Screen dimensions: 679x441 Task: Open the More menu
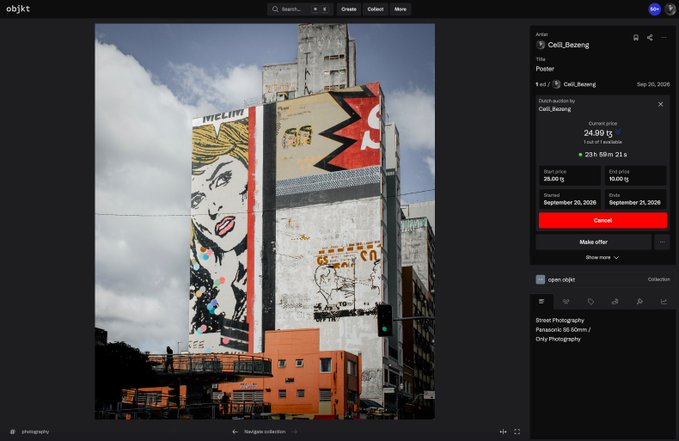(x=400, y=9)
